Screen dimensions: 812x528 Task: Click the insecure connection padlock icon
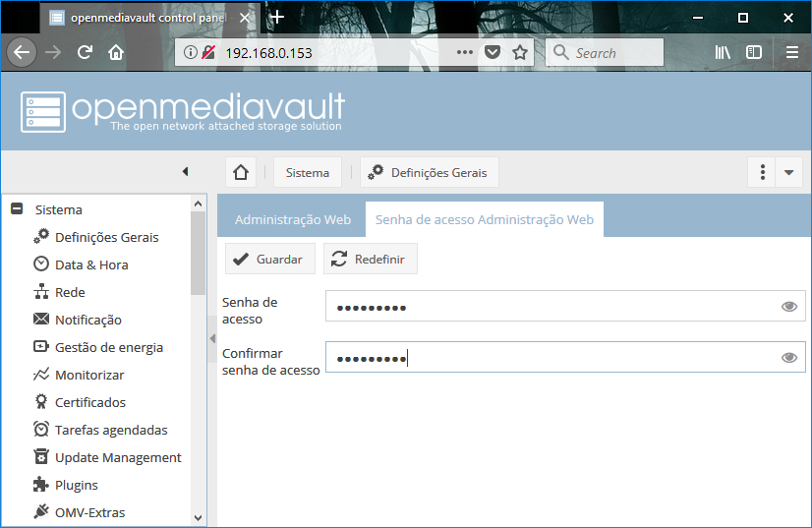(208, 52)
